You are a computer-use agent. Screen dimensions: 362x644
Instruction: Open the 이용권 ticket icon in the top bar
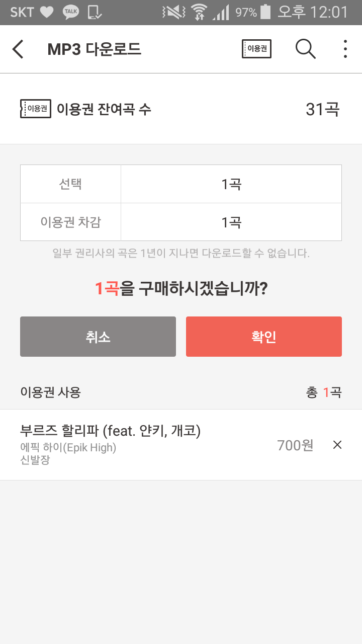click(x=256, y=49)
